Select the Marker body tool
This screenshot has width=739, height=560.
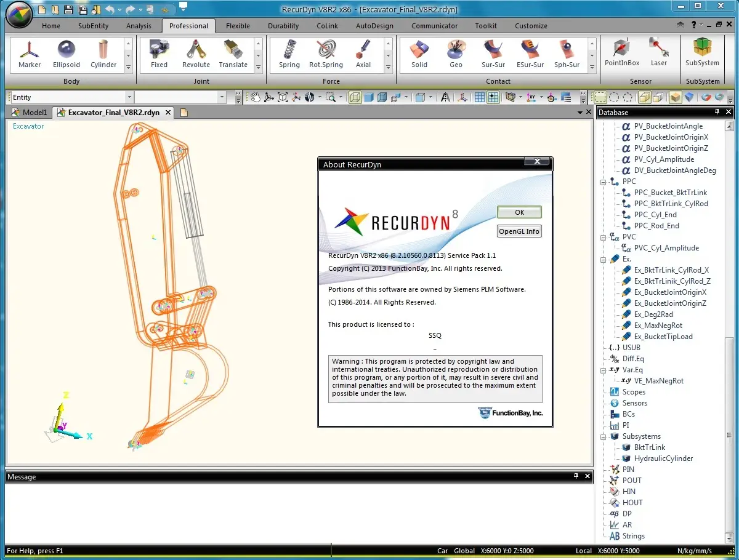[30, 55]
